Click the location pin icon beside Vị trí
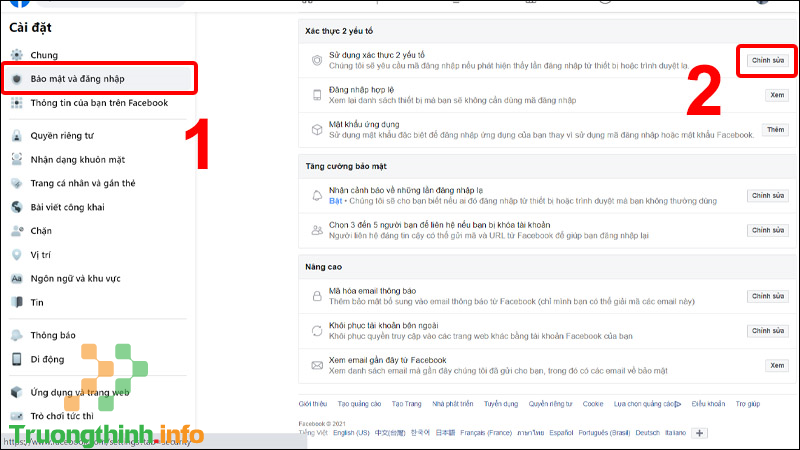This screenshot has width=800, height=450. coord(17,255)
